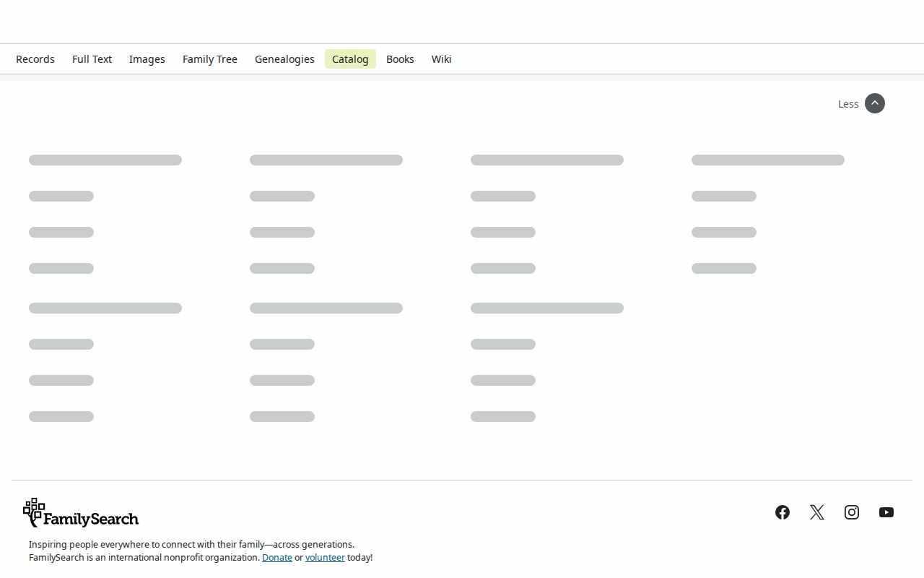Select the highlighted Catalog tab
Image resolution: width=924 pixels, height=578 pixels.
tap(350, 59)
